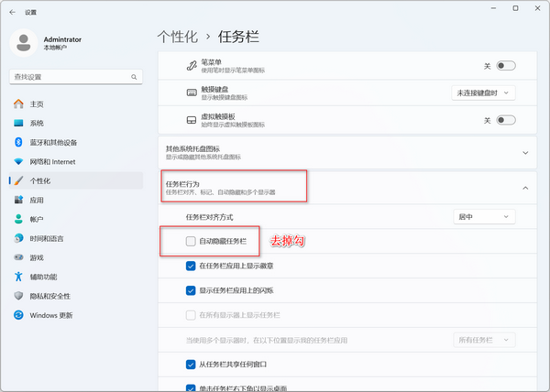Click the 触摸键盘 label
The image size is (550, 392).
[x=214, y=90]
